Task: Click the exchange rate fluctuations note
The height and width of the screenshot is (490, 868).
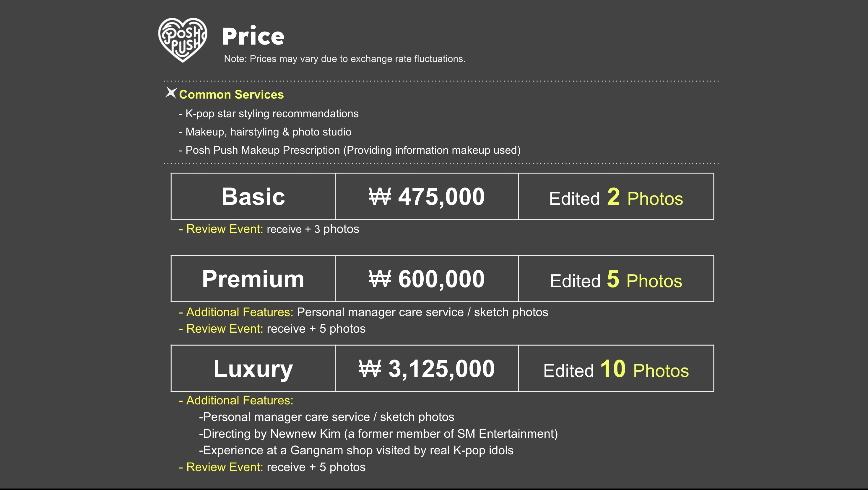Action: 344,59
